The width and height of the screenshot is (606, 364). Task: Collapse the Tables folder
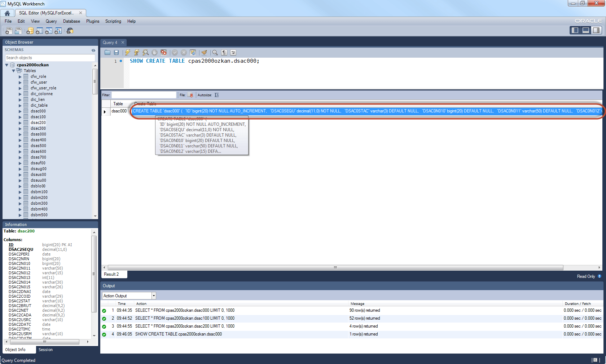click(x=13, y=71)
